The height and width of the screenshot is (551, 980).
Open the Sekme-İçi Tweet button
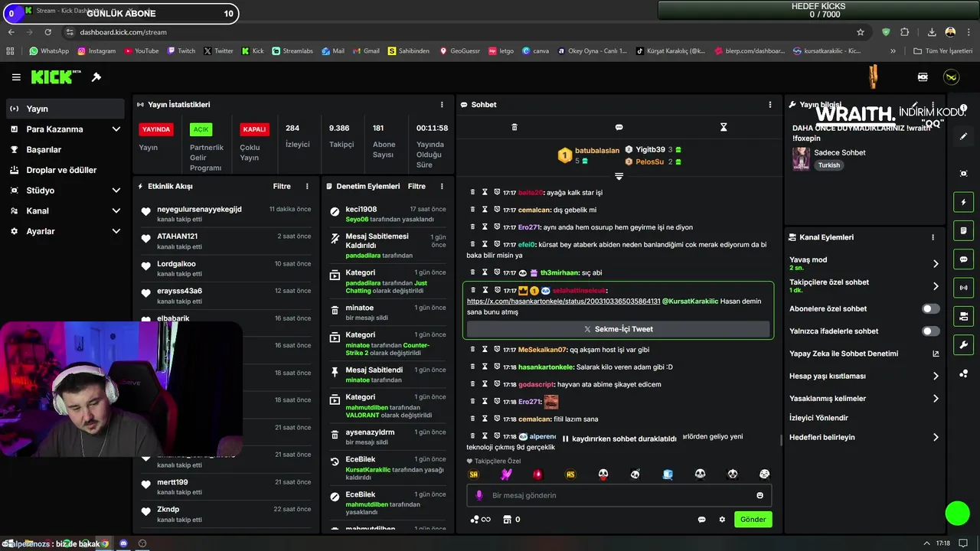point(619,329)
